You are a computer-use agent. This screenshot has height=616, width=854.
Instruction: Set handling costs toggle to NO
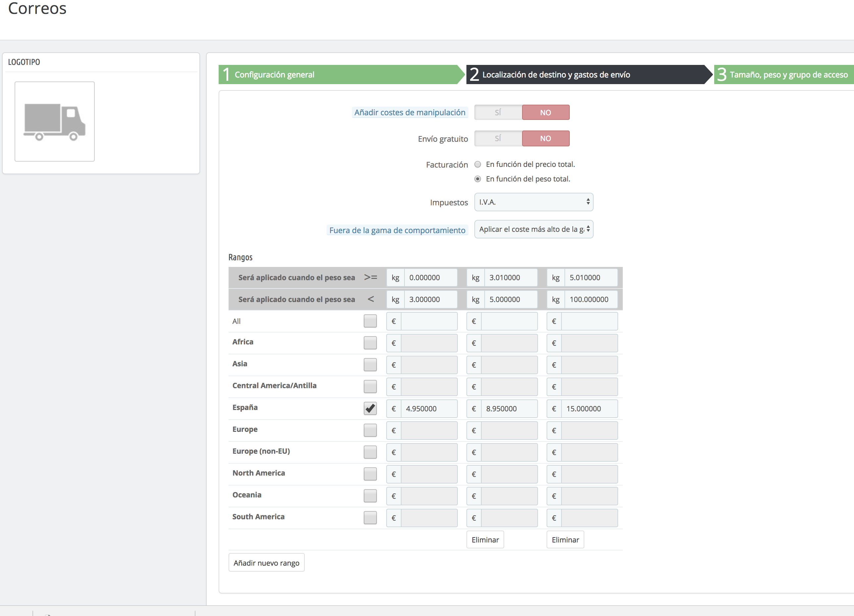coord(545,112)
